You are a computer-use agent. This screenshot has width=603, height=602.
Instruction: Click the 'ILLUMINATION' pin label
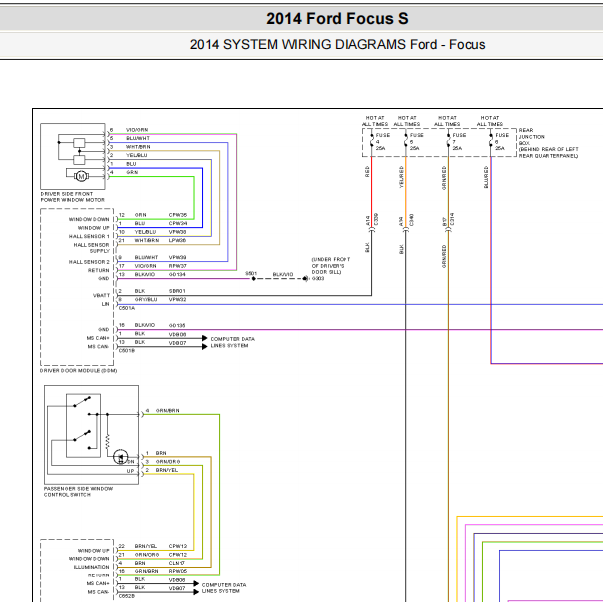pyautogui.click(x=92, y=567)
